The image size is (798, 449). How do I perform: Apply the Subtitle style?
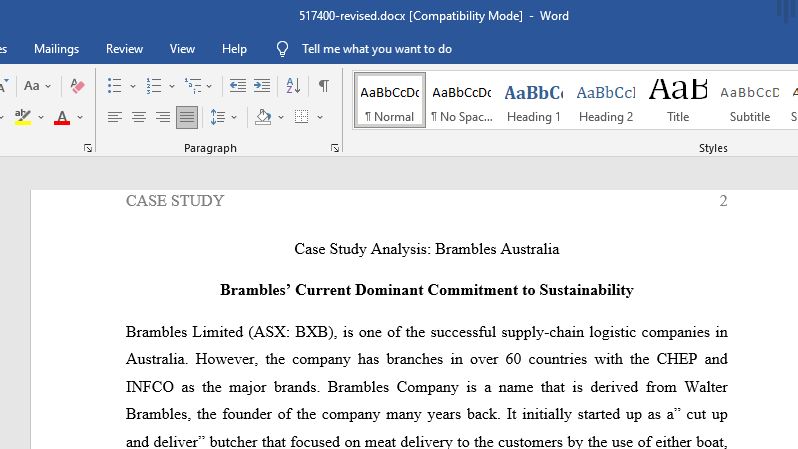[750, 100]
